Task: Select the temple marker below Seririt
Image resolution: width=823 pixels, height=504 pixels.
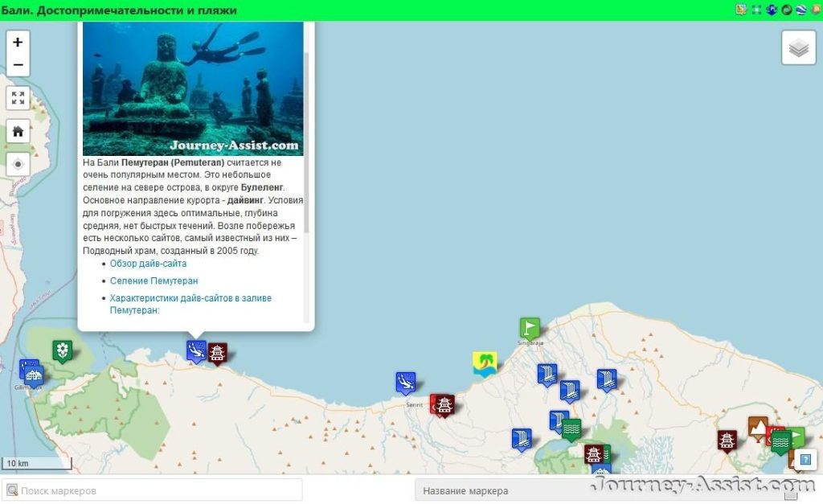Action: point(444,405)
